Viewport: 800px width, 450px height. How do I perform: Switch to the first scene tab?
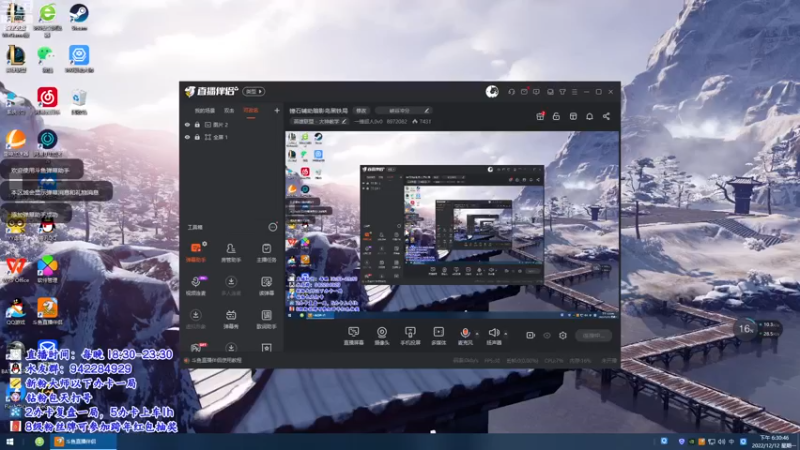coord(205,111)
